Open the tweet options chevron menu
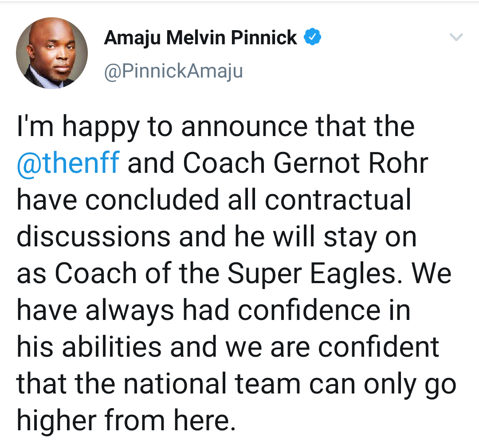The image size is (479, 448). pyautogui.click(x=456, y=38)
